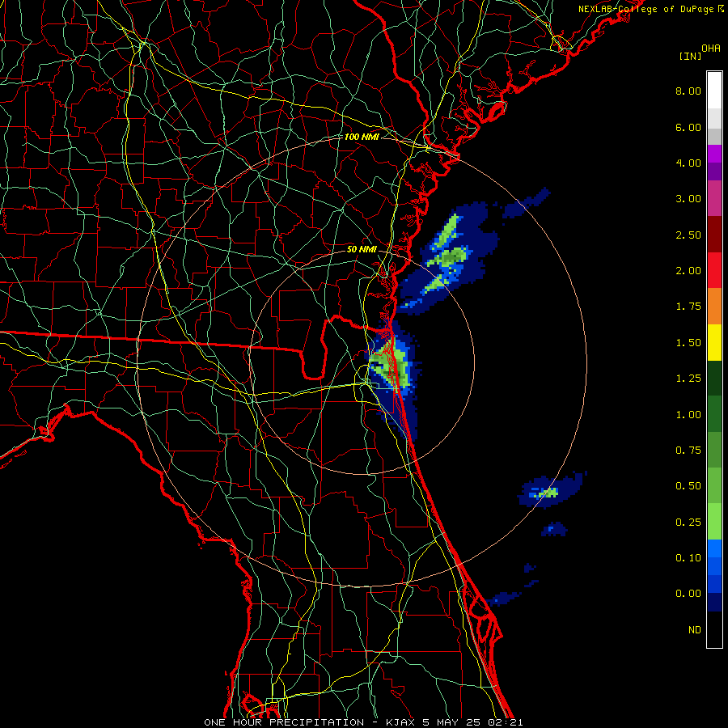This screenshot has height=728, width=728.
Task: Click the NEXLAB-College of DuPage watermark text
Action: [x=645, y=9]
